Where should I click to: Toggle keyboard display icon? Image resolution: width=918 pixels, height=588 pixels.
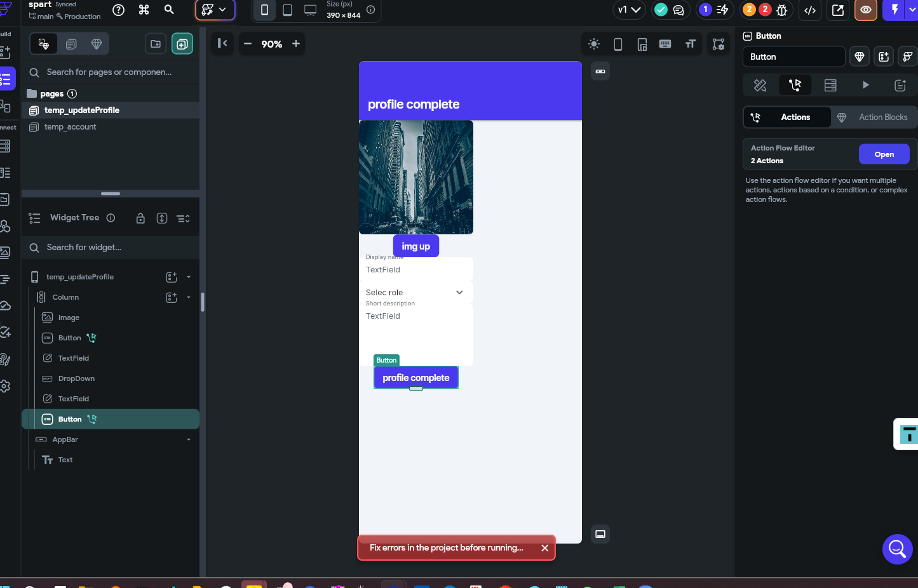[x=665, y=44]
